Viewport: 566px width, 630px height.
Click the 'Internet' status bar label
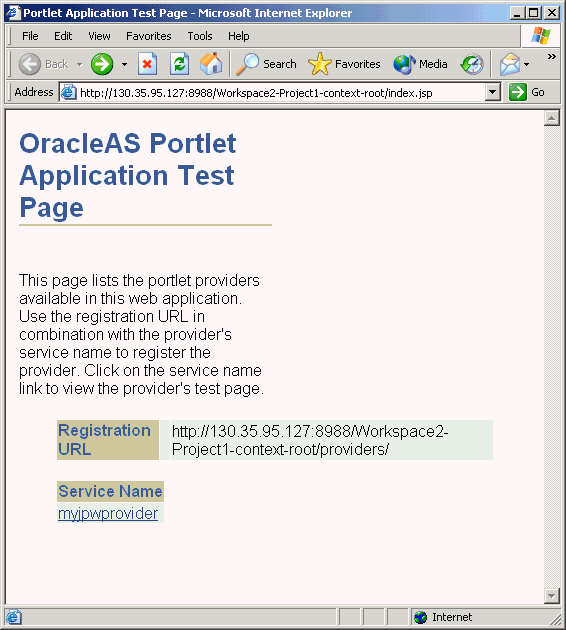(x=452, y=617)
